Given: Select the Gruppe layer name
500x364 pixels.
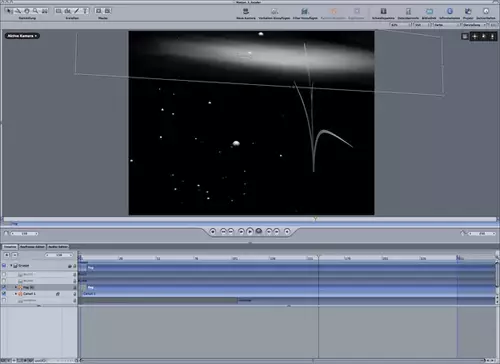Looking at the screenshot, I should pos(24,266).
